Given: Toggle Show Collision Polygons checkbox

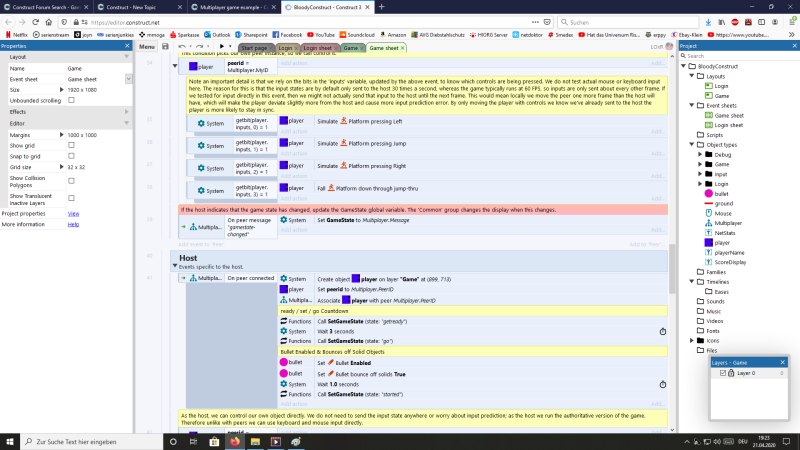Looking at the screenshot, I should coord(71,181).
